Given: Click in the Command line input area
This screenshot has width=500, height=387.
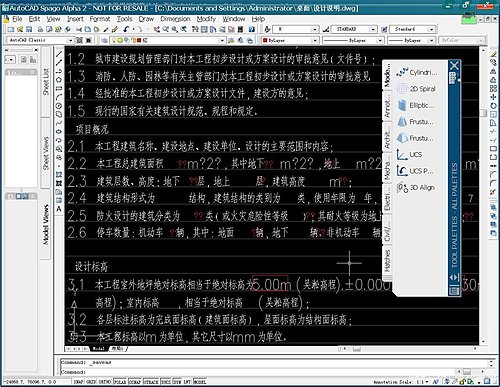Looking at the screenshot, I should point(273,372).
